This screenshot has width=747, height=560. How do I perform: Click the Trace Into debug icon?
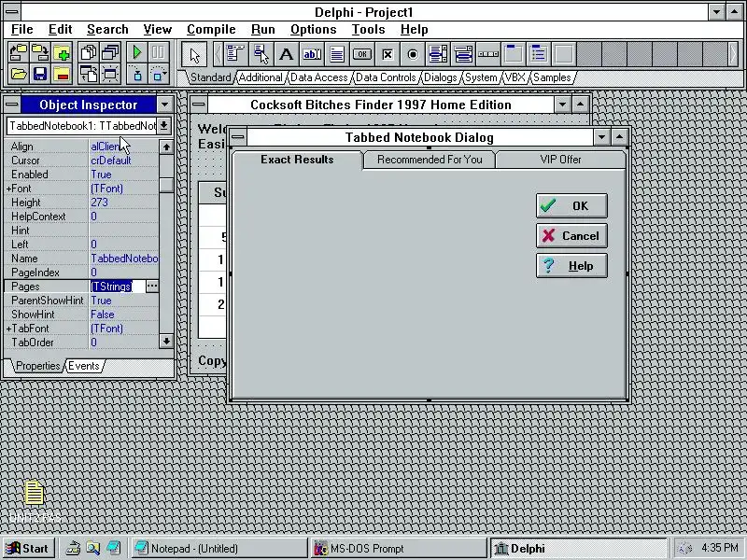coord(137,75)
